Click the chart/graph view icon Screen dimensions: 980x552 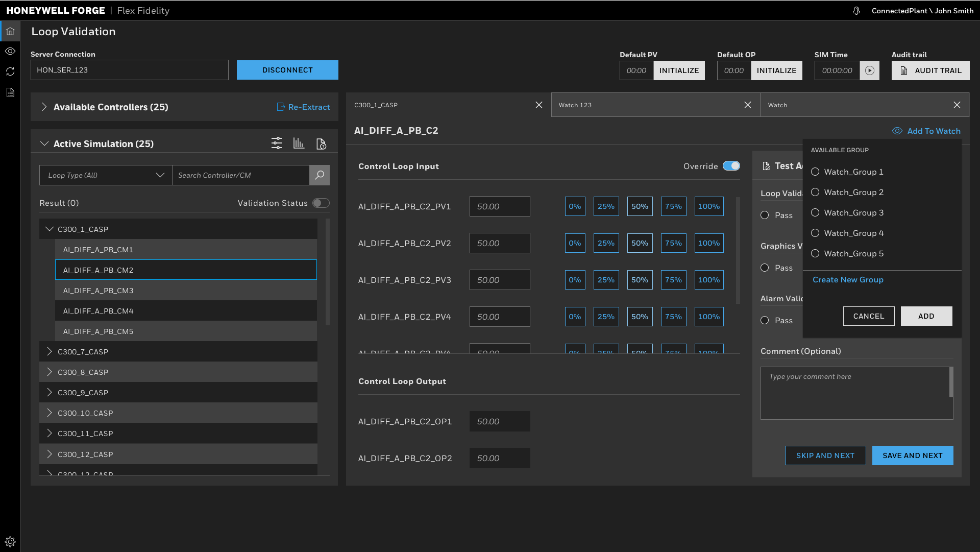[299, 143]
